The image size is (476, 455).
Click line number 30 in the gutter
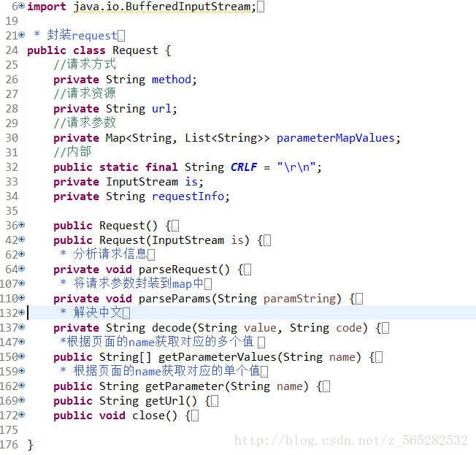pyautogui.click(x=12, y=138)
